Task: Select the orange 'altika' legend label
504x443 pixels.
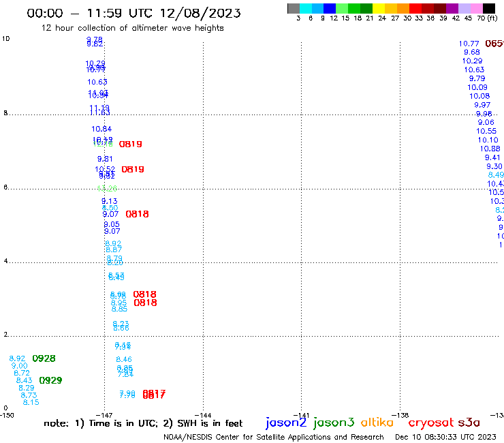Action: 377,423
